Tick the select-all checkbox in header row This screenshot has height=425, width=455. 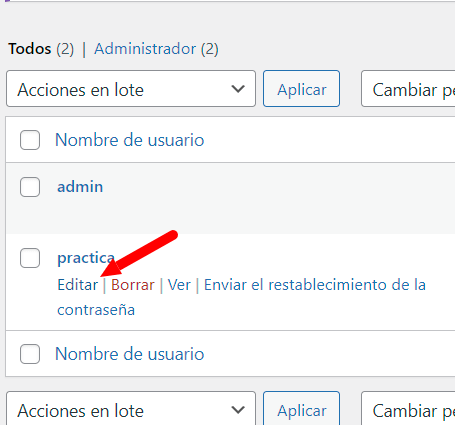click(30, 140)
